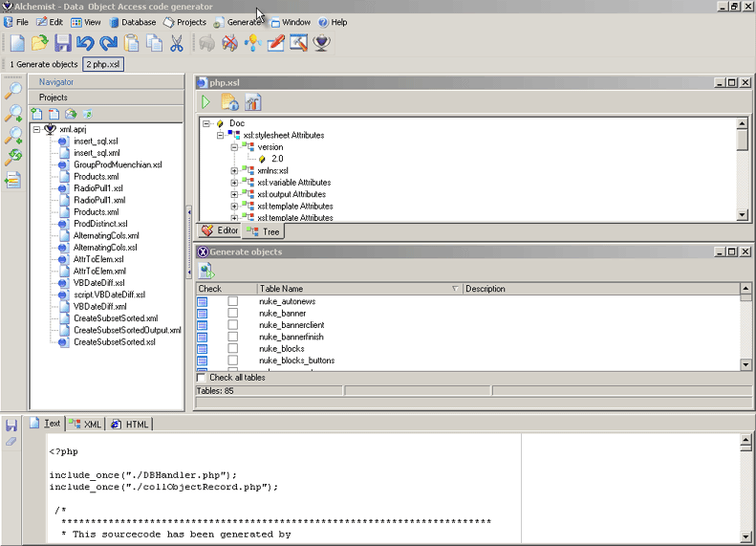Click the magnifier search icon in left sidebar

[13, 90]
